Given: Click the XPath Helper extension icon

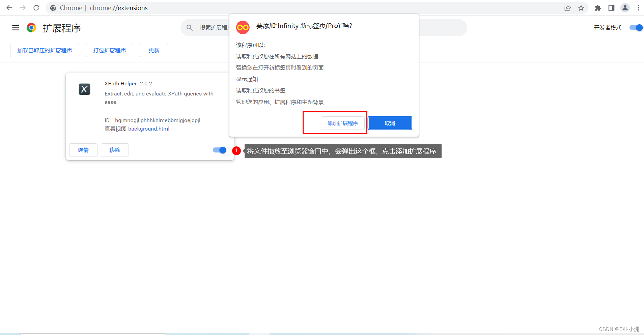Looking at the screenshot, I should 84,89.
